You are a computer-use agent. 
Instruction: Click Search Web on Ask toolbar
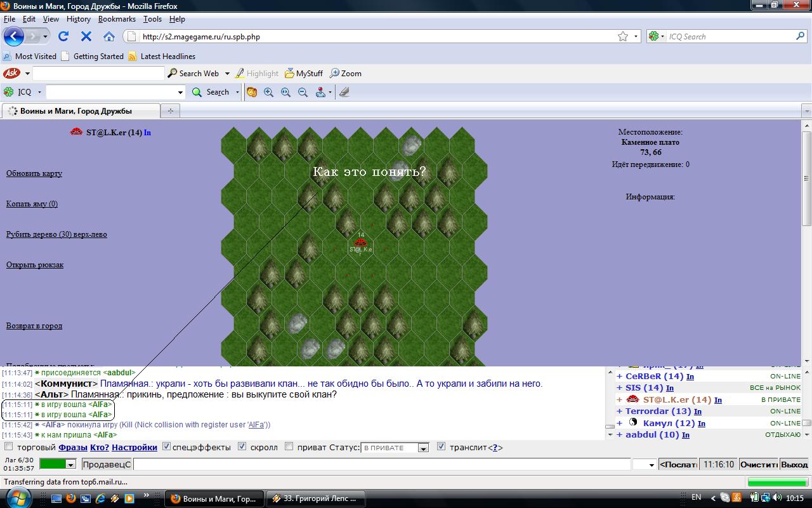(193, 73)
